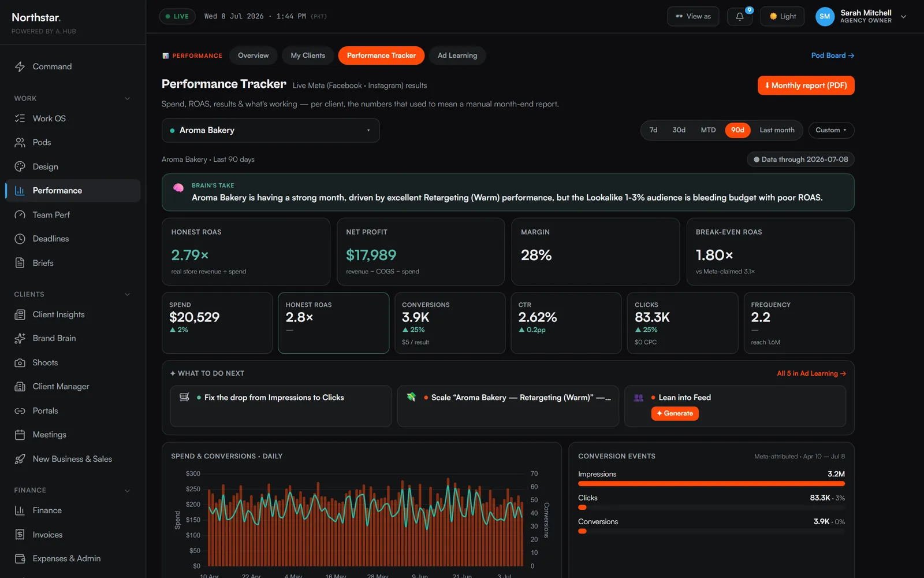Click the Deadlines clock icon

point(20,239)
